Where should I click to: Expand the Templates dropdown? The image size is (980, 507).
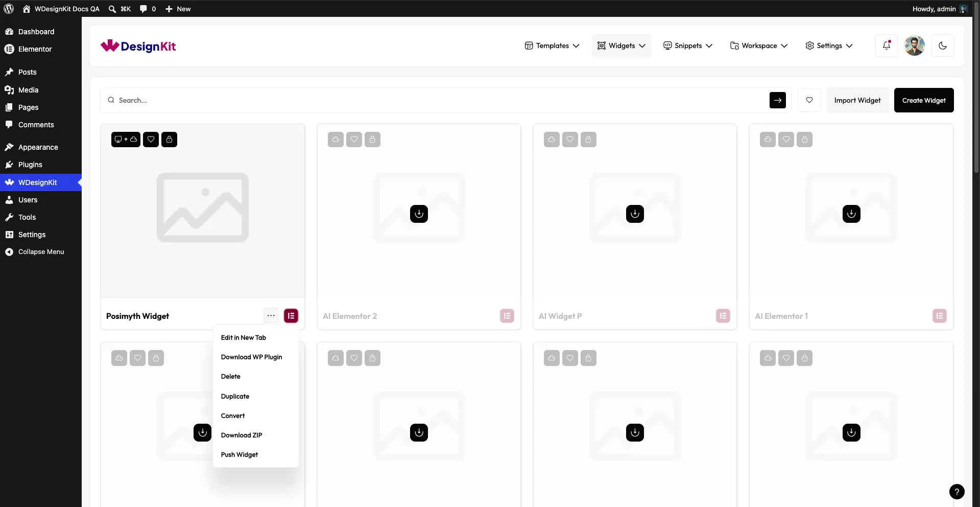pyautogui.click(x=552, y=45)
